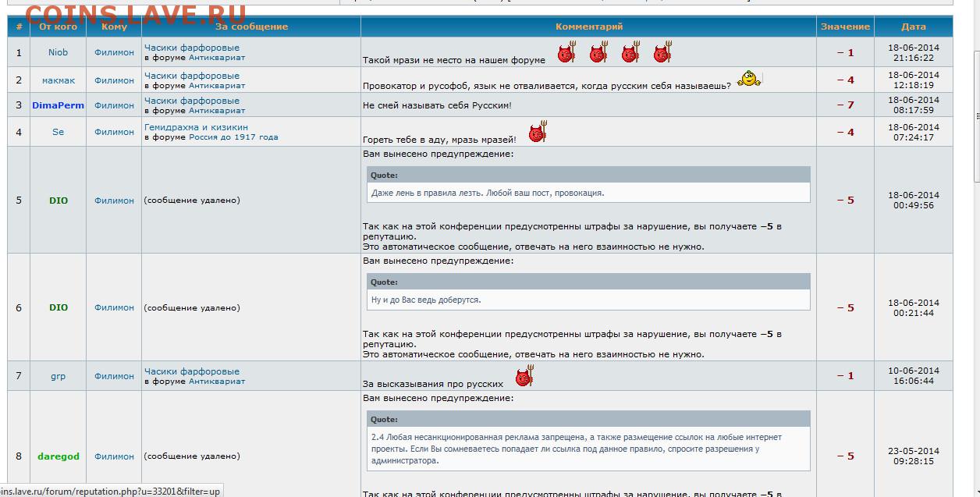The image size is (980, 497).
Task: Click value −5 in daregod's row
Action: coord(846,456)
